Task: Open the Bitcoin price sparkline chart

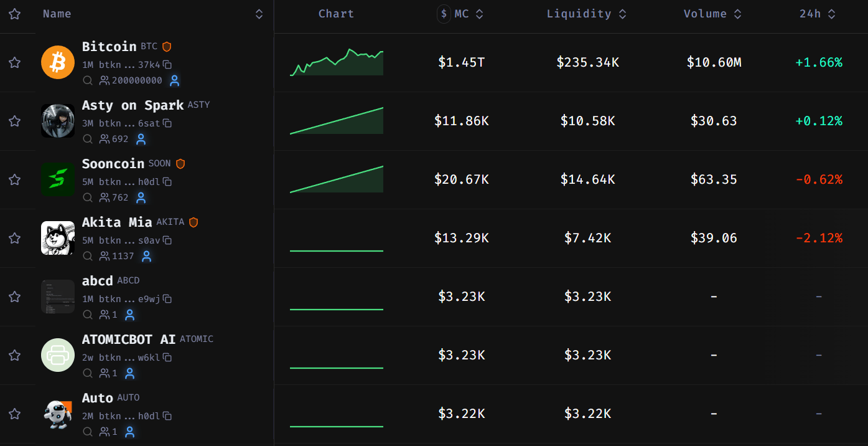Action: coord(337,62)
